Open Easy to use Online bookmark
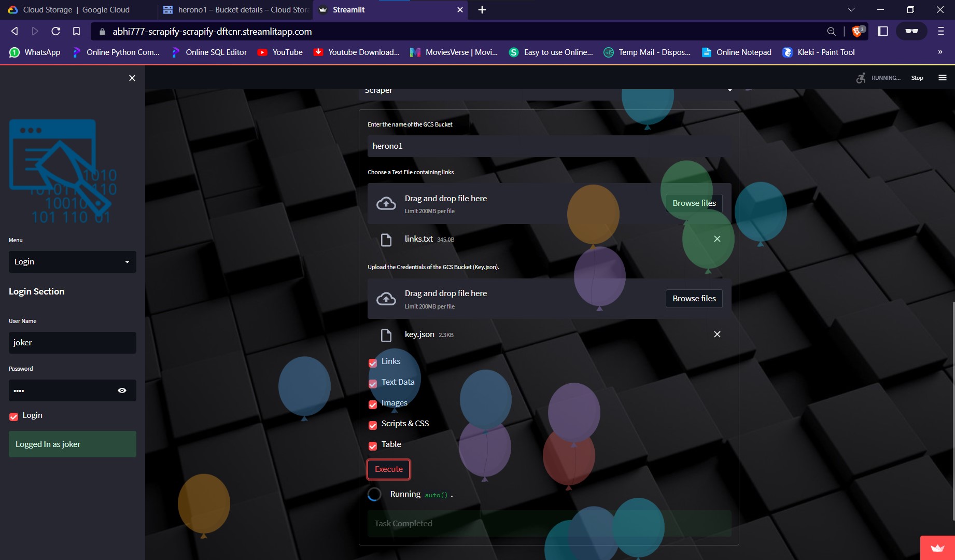Screen dimensions: 955x560 coord(551,52)
